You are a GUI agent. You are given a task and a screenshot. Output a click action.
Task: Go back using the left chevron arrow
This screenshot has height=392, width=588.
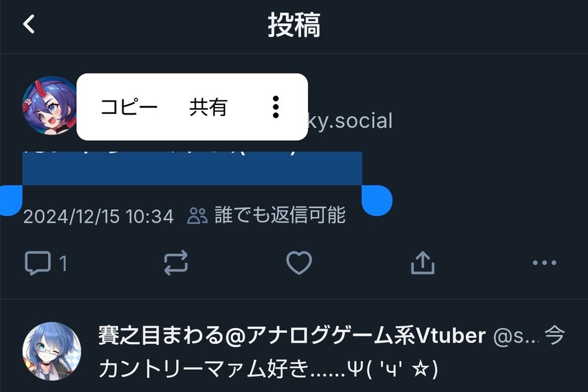(x=29, y=24)
